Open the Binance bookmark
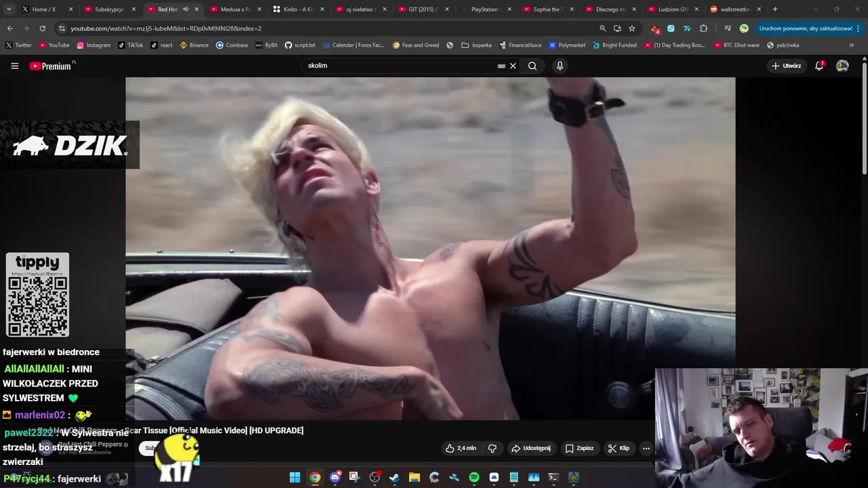868x488 pixels. [x=195, y=45]
